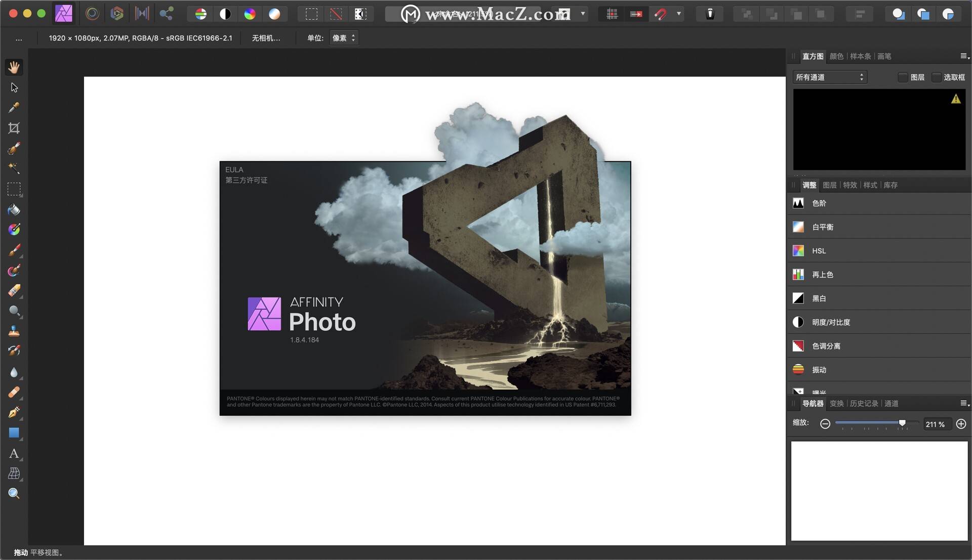The height and width of the screenshot is (560, 972).
Task: Apply Auto Contrast from top toolbar
Action: (x=225, y=14)
